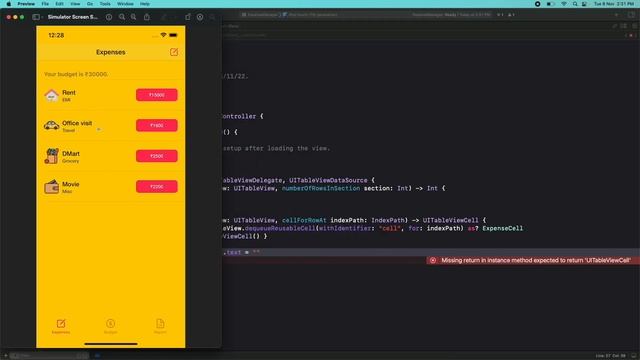The image size is (640, 360).
Task: Click the red amount button for Movie
Action: [157, 187]
